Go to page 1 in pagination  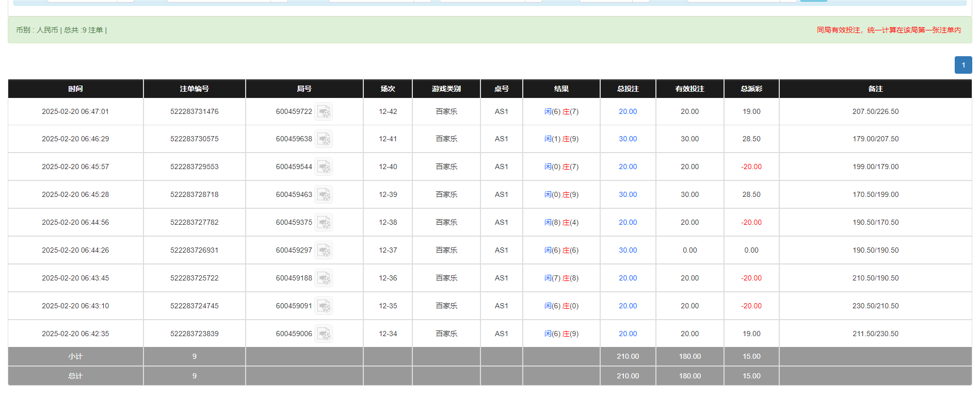(x=963, y=65)
